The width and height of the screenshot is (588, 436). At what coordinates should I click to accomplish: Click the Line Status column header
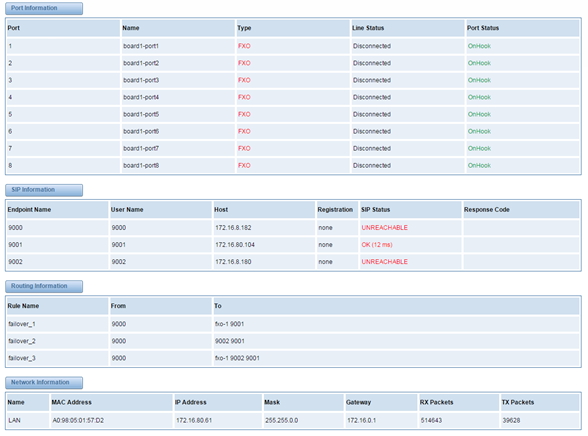[368, 28]
